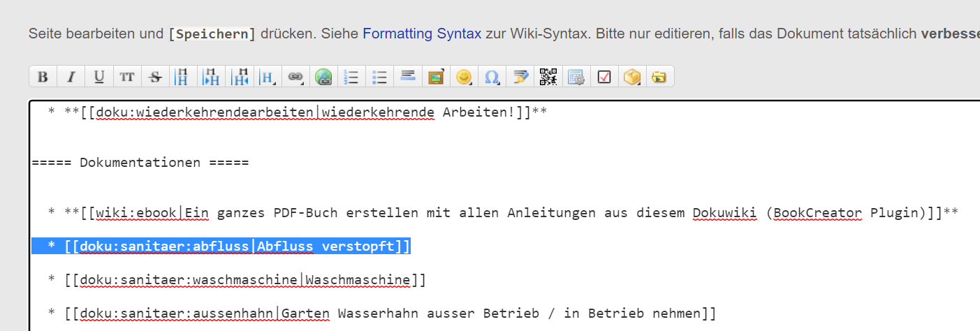Insert lower-level headline
This screenshot has width=980, height=331.
[211, 77]
